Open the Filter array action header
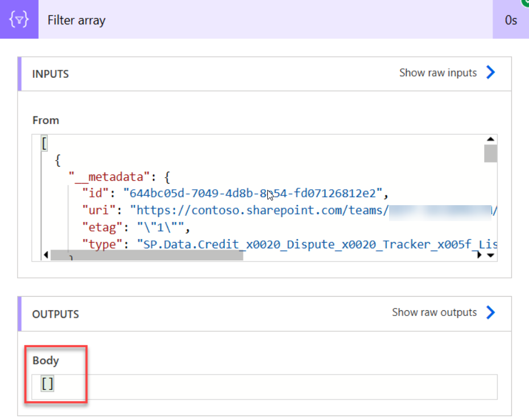Image resolution: width=529 pixels, height=420 pixels. [266, 19]
